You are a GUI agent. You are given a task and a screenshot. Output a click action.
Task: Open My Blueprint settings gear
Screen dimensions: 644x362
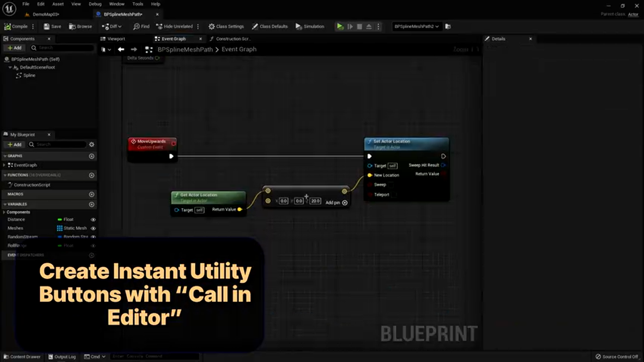pyautogui.click(x=92, y=144)
